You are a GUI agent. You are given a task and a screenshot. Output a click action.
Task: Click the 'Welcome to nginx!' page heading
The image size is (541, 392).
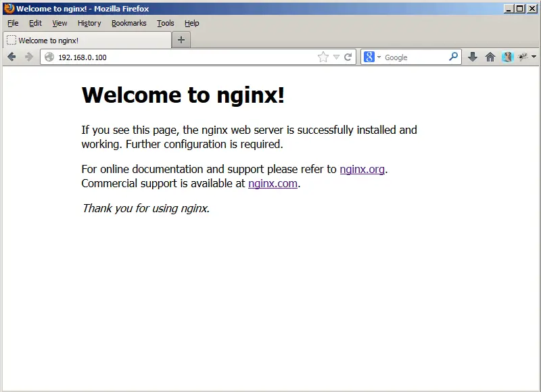[183, 95]
